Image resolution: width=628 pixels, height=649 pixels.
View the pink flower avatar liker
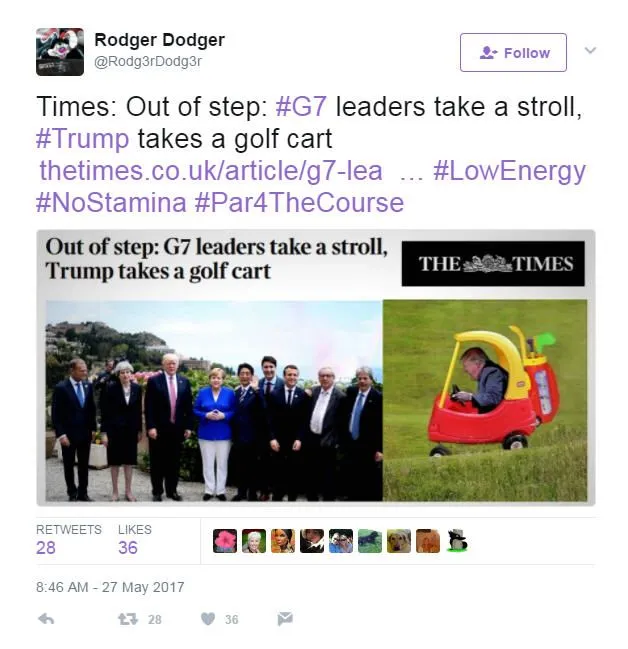(x=225, y=541)
